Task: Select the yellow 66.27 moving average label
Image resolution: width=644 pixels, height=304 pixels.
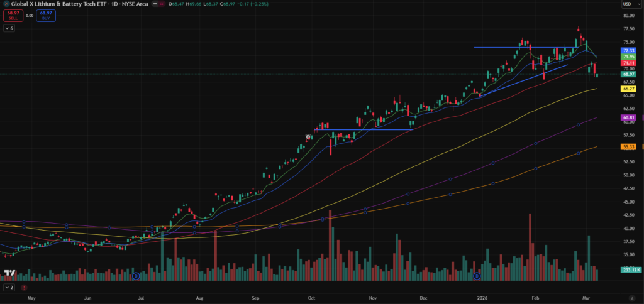Action: pos(629,89)
